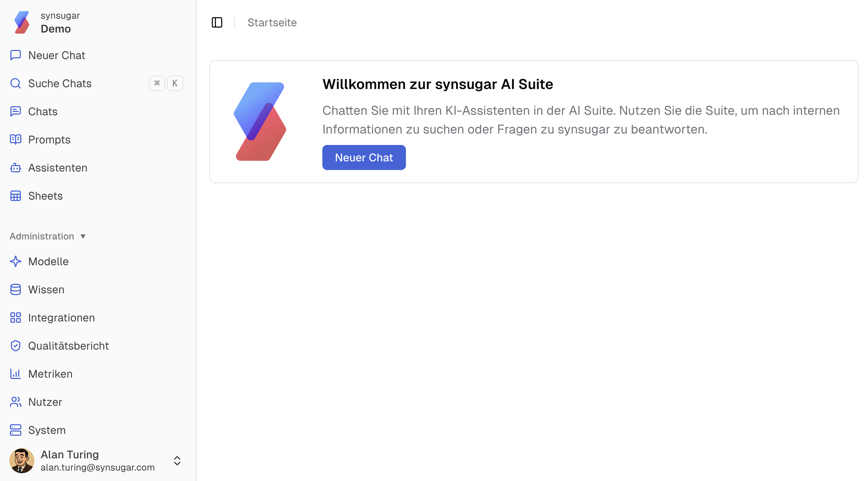Select the Assistenten robot icon
Viewport: 868px width, 481px height.
(x=16, y=168)
